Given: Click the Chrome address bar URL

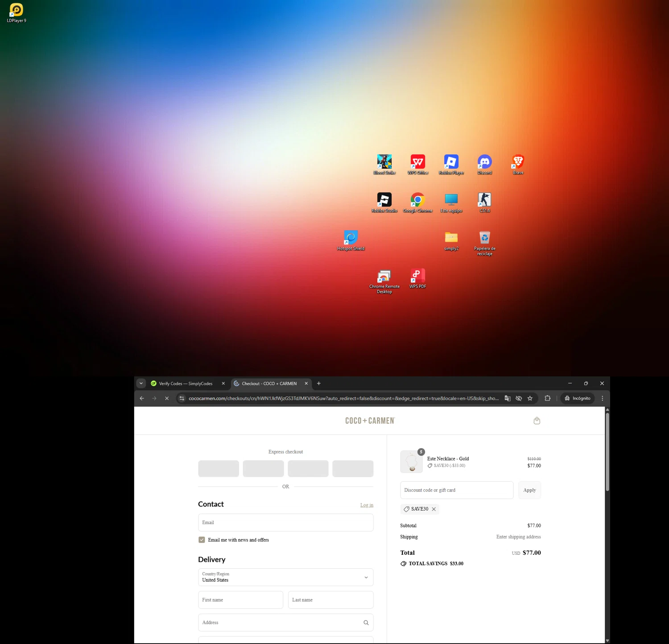Looking at the screenshot, I should pos(343,398).
